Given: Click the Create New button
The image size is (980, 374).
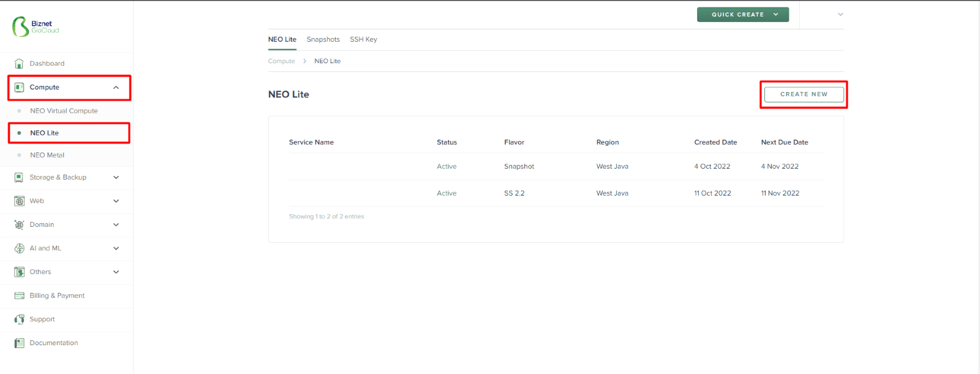Looking at the screenshot, I should 804,94.
